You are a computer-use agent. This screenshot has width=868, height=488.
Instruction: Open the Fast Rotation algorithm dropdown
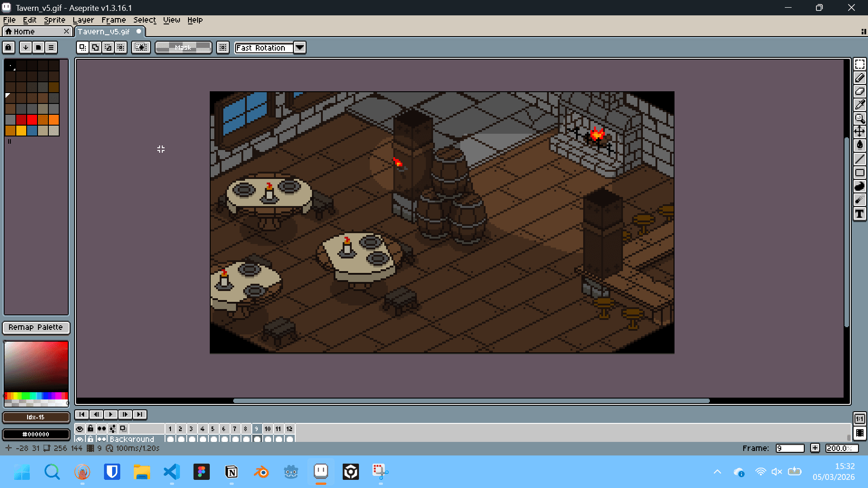[x=300, y=47]
